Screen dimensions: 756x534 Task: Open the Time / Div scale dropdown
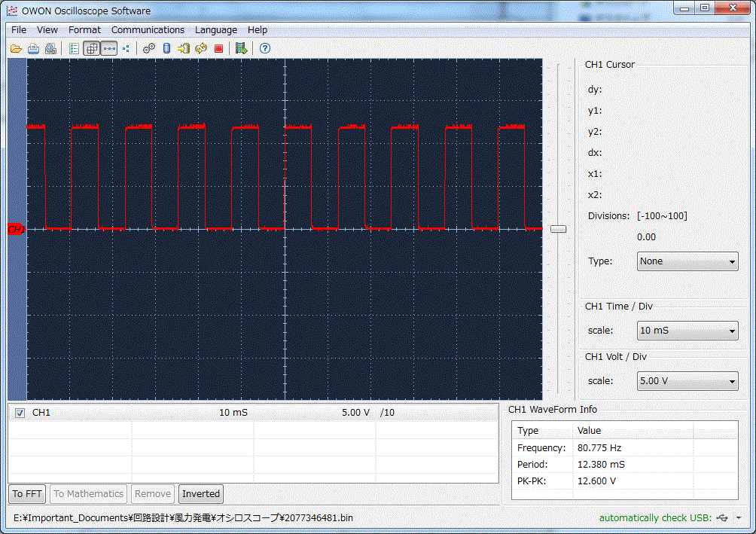coord(687,331)
